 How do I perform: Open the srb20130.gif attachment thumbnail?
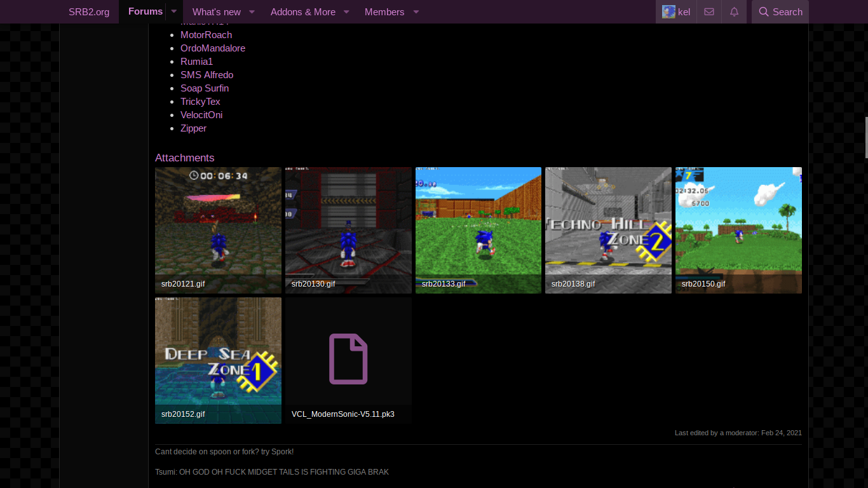[x=348, y=230]
